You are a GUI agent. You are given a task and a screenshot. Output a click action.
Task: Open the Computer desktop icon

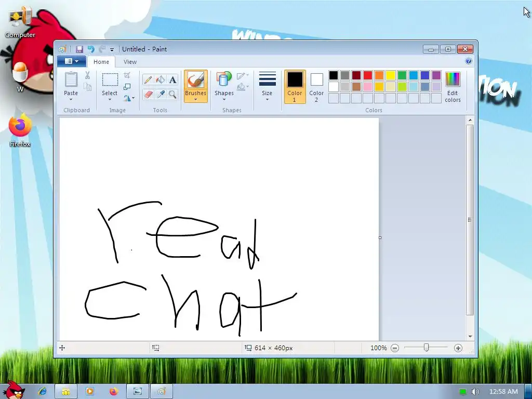point(20,23)
